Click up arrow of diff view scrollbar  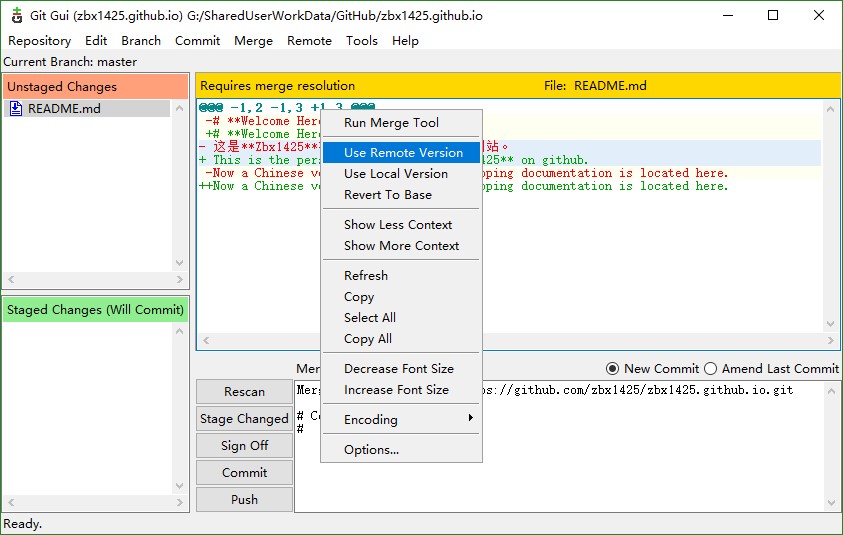click(x=831, y=109)
